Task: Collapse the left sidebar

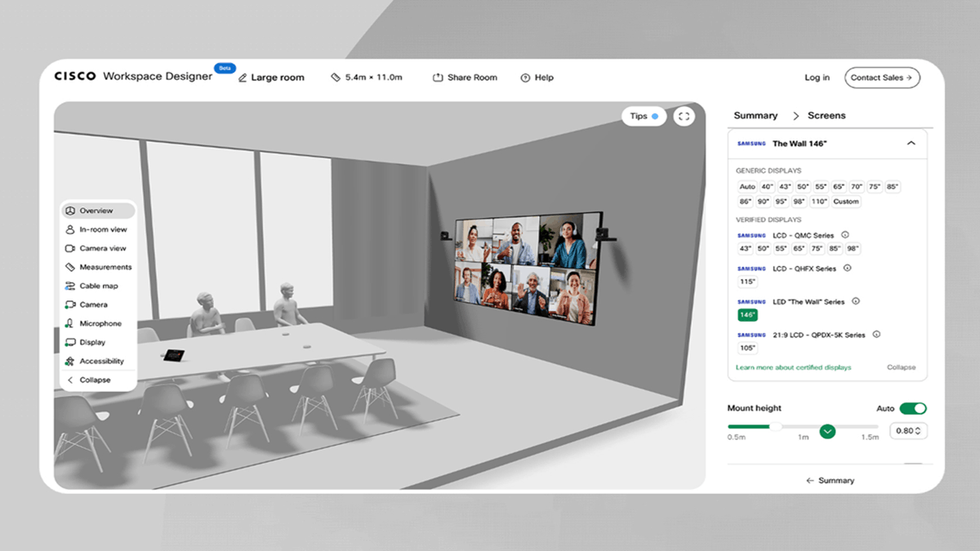Action: click(x=90, y=380)
